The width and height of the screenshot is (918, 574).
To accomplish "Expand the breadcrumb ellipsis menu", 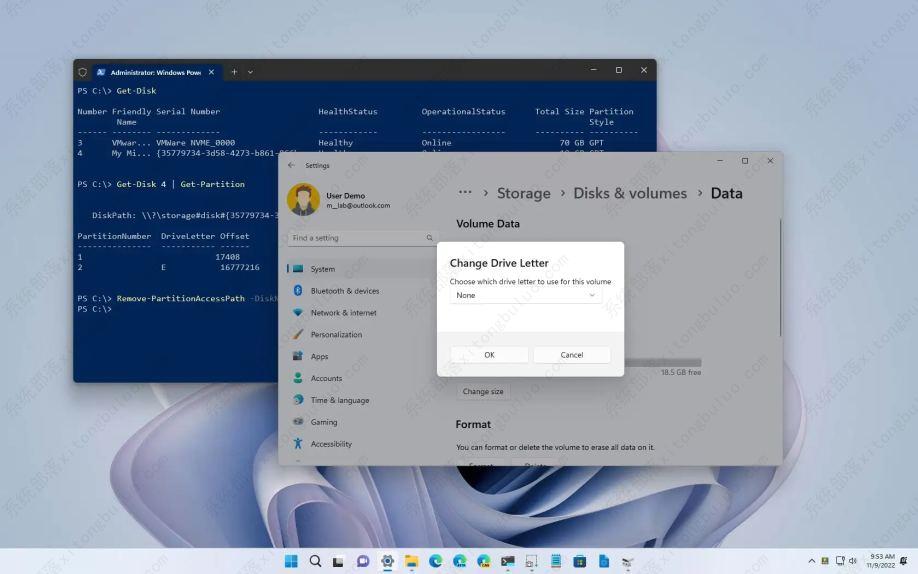I will (x=464, y=192).
